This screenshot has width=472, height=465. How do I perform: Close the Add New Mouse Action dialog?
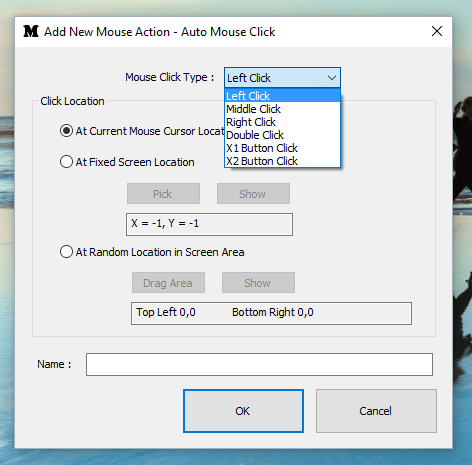pos(437,31)
